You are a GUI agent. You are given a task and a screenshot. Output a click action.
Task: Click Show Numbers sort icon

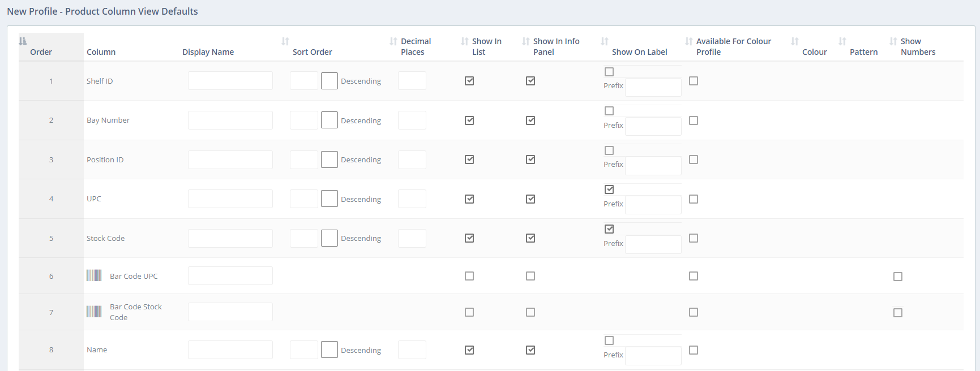point(893,41)
